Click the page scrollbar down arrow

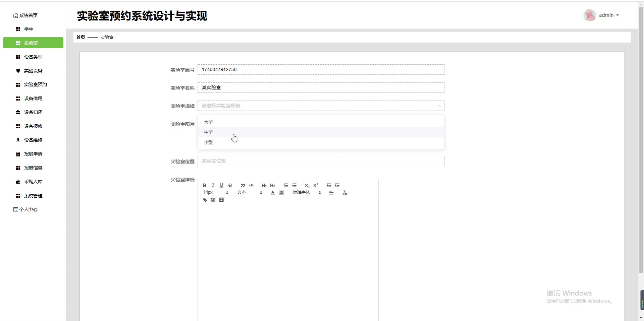[641, 318]
